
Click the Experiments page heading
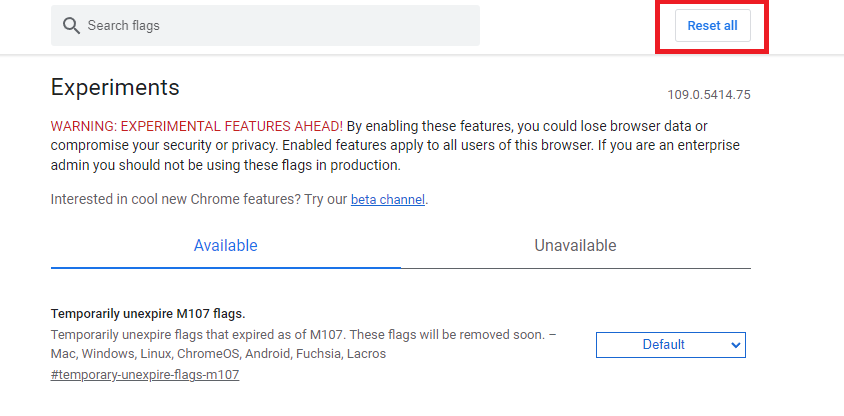point(115,87)
